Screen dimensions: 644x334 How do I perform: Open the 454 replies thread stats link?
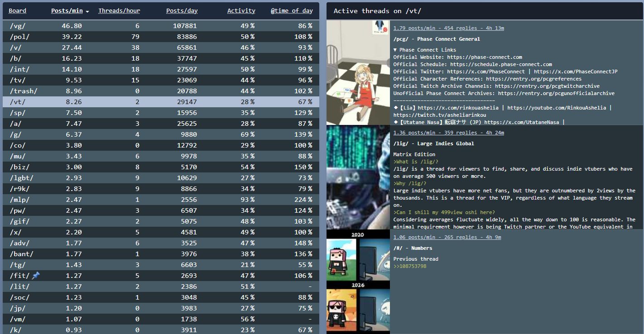click(449, 28)
